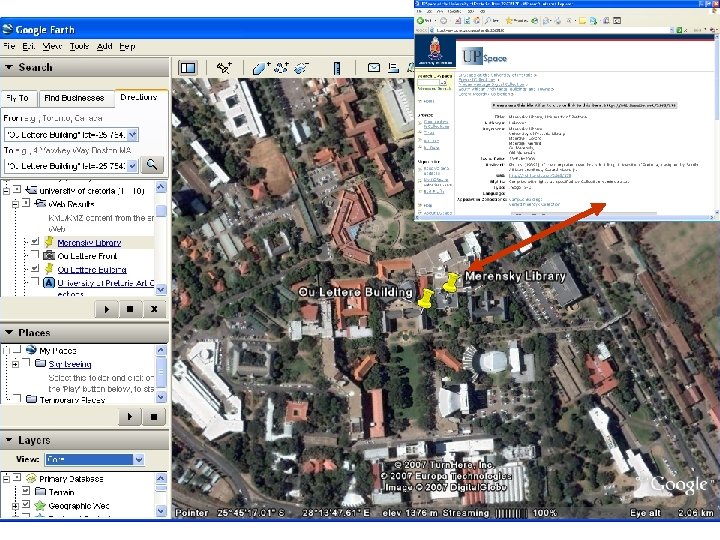Open the From field dropdown arrow

132,135
